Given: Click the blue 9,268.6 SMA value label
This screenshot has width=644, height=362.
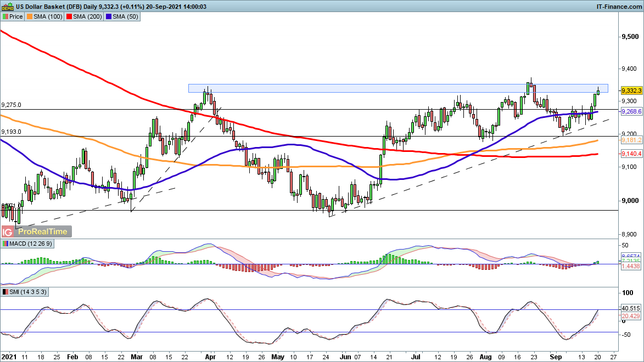Looking at the screenshot, I should pos(631,112).
